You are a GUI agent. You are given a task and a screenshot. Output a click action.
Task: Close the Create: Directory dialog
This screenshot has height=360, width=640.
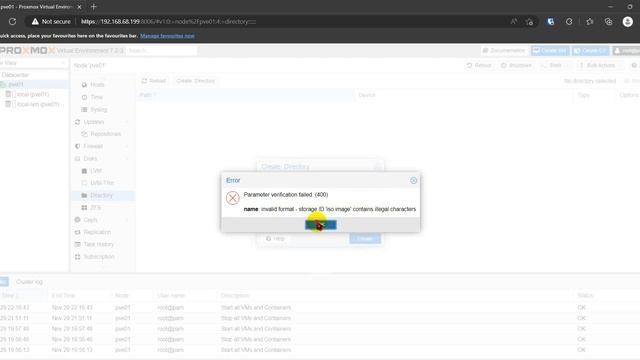377,167
